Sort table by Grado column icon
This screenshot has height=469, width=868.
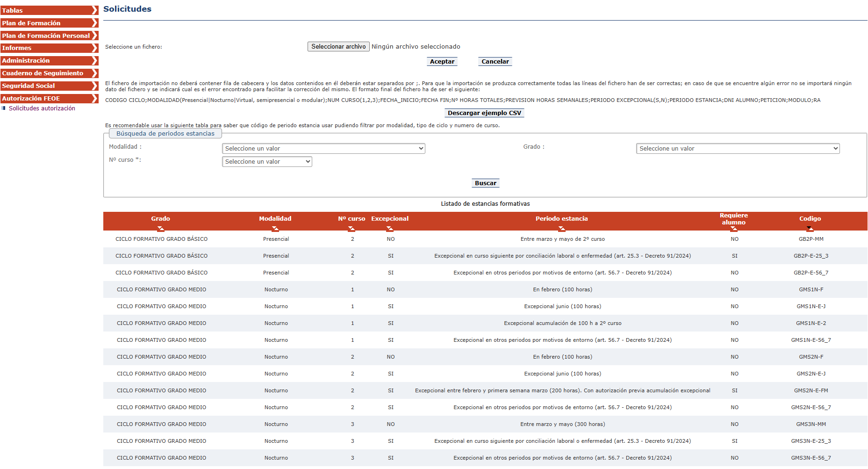click(160, 229)
